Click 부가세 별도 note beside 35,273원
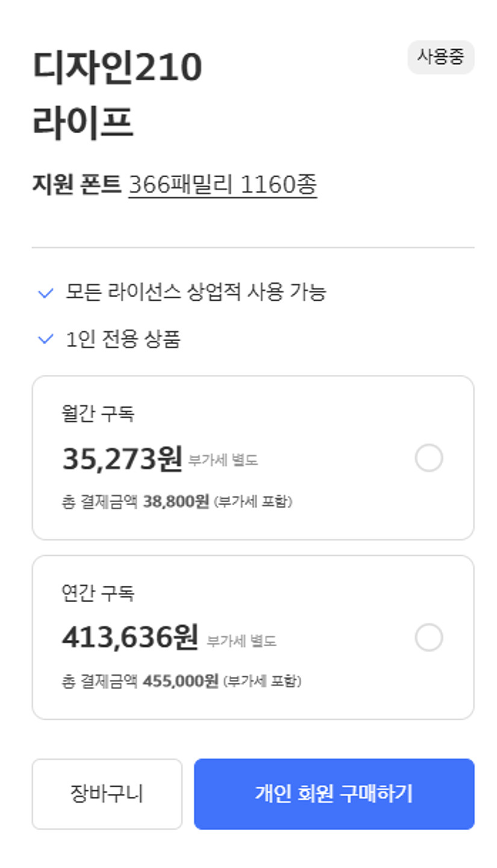This screenshot has height=868, width=497. [x=223, y=461]
